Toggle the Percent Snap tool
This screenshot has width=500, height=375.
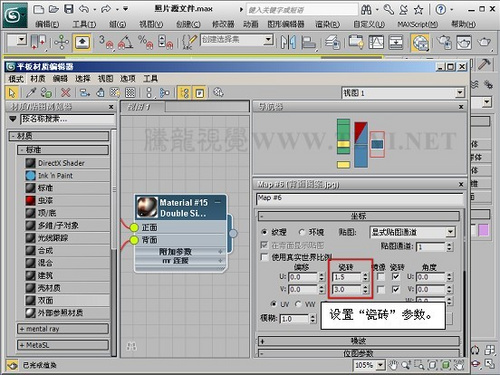click(146, 42)
